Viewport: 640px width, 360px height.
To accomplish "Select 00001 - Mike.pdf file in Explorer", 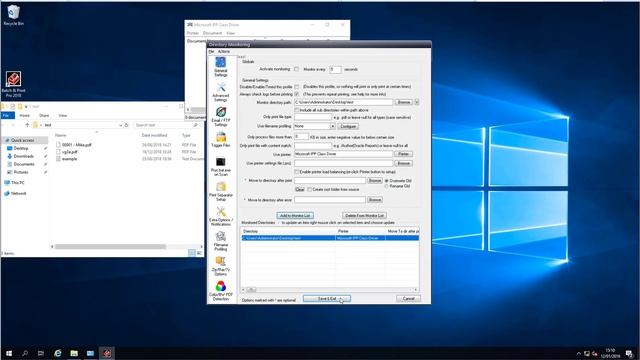I will [x=76, y=145].
